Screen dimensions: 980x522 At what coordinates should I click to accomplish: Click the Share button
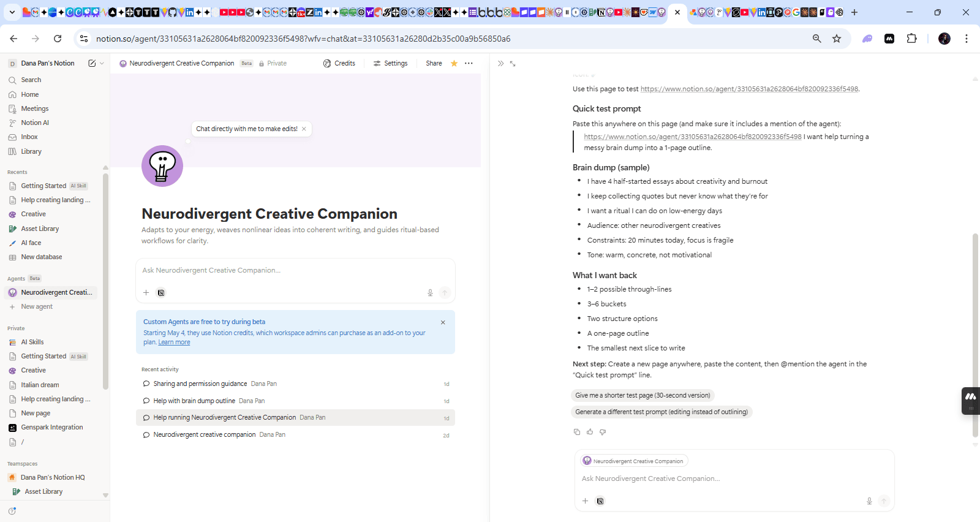coord(434,63)
